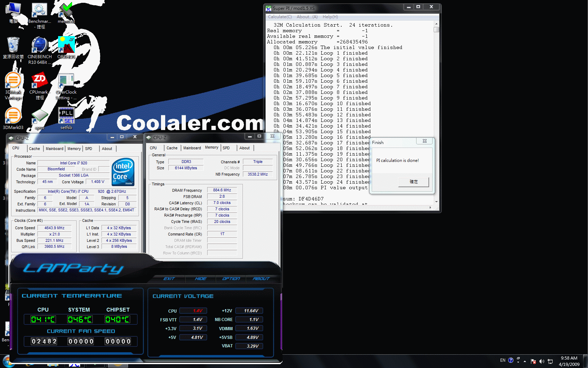Launch the cpuz desktop shortcut

40,119
